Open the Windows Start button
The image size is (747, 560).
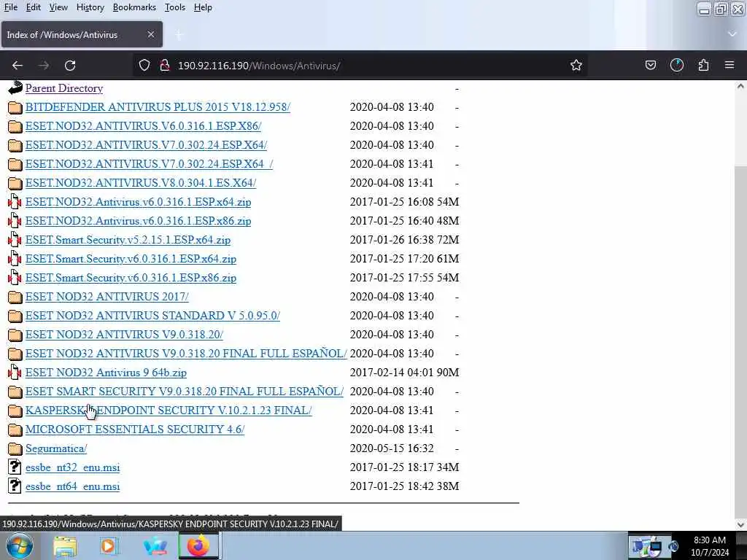[x=19, y=545]
